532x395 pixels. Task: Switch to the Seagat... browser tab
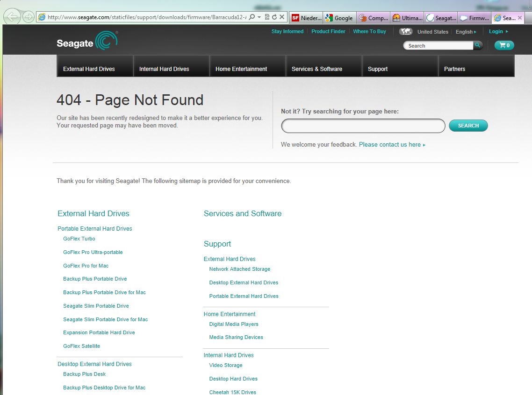tap(441, 18)
